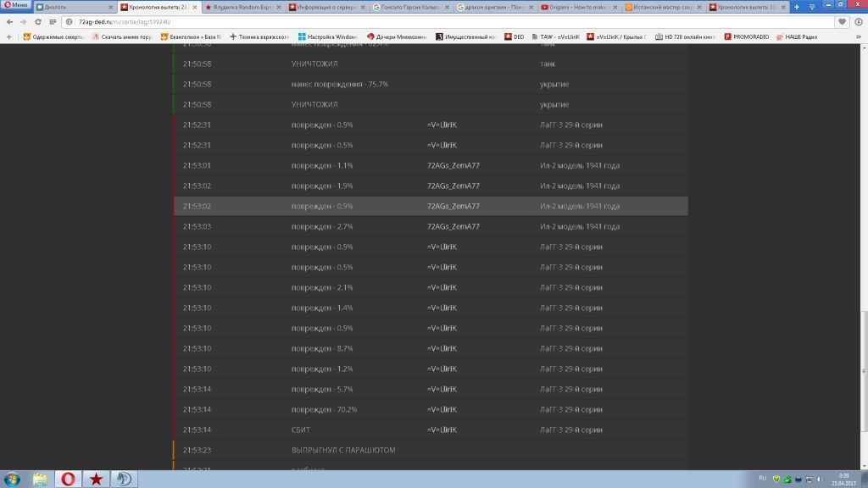Open the Opera Меню button
The width and height of the screenshot is (868, 488).
click(x=16, y=5)
